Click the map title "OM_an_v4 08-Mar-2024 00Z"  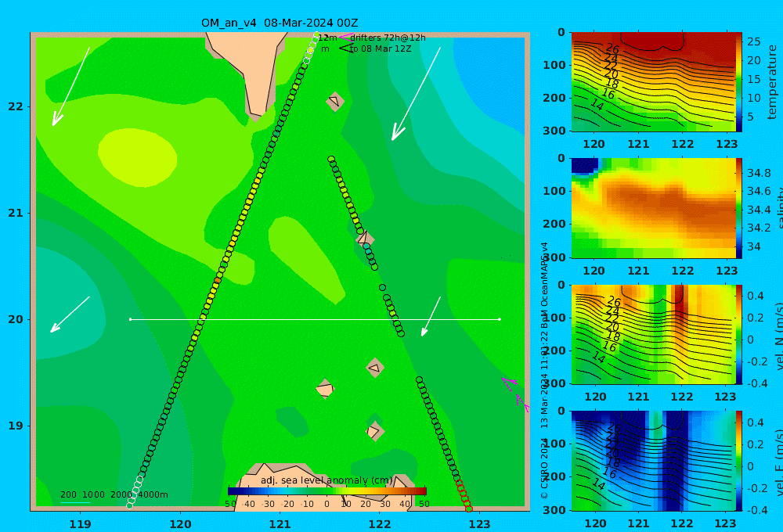pyautogui.click(x=280, y=23)
